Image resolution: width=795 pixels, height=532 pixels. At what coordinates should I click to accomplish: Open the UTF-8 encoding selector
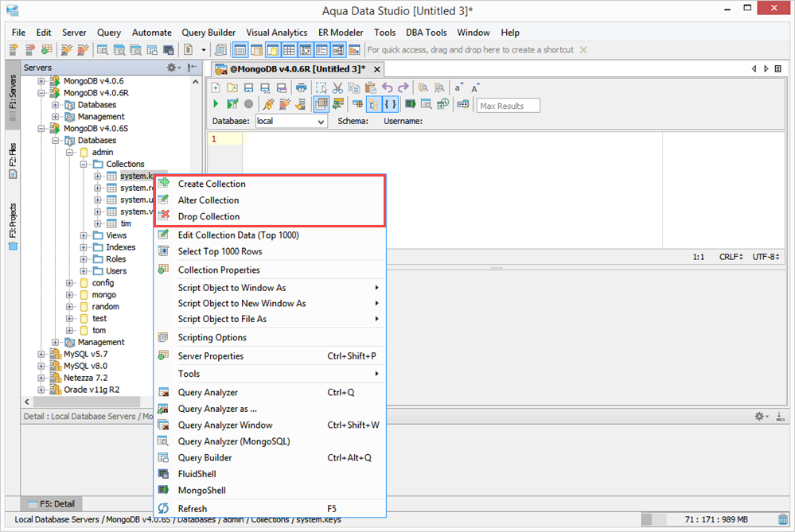(766, 257)
